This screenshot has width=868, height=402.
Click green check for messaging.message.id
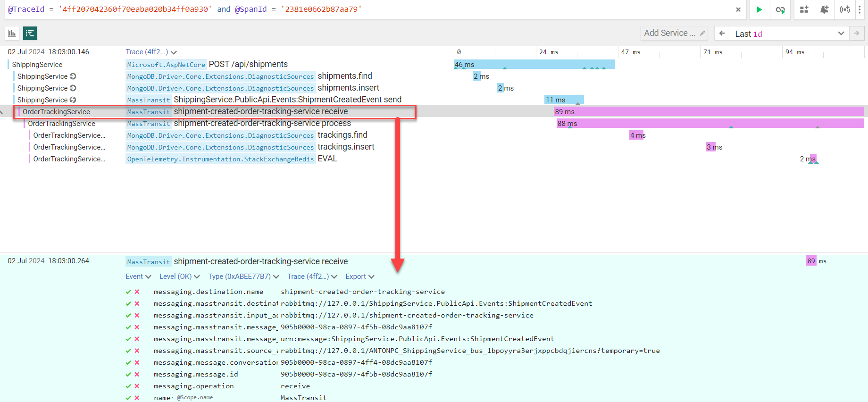point(128,374)
